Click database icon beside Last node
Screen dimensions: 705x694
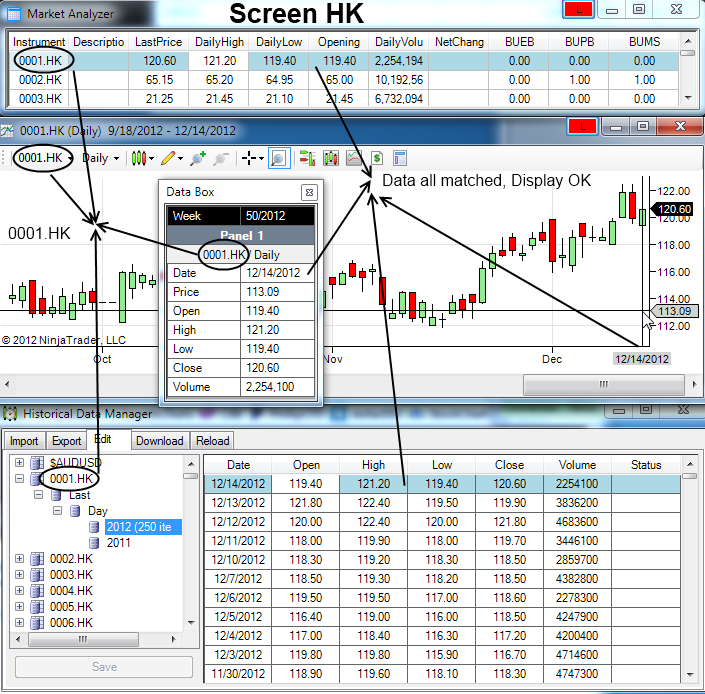pos(56,495)
